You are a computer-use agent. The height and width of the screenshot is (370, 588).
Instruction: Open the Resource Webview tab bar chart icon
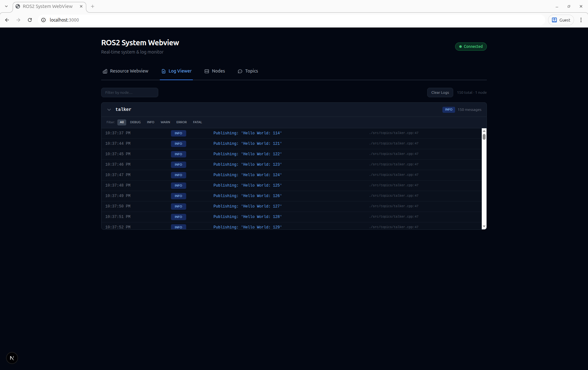pos(105,71)
